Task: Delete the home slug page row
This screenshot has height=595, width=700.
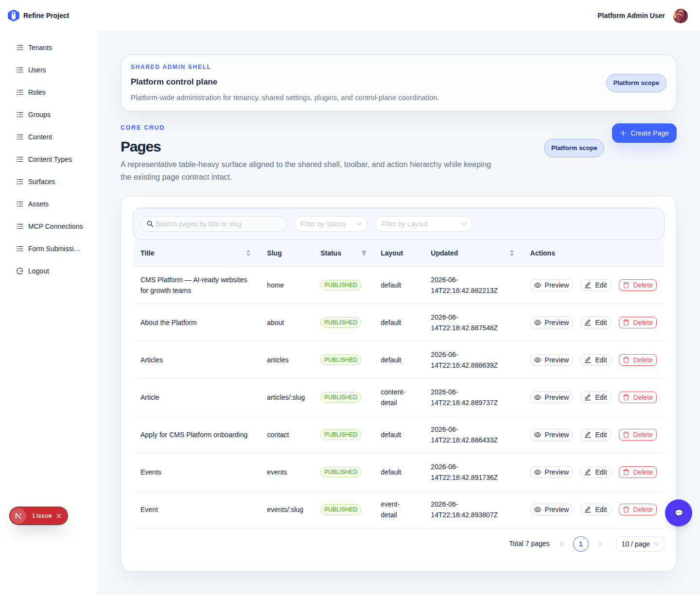Action: click(638, 285)
